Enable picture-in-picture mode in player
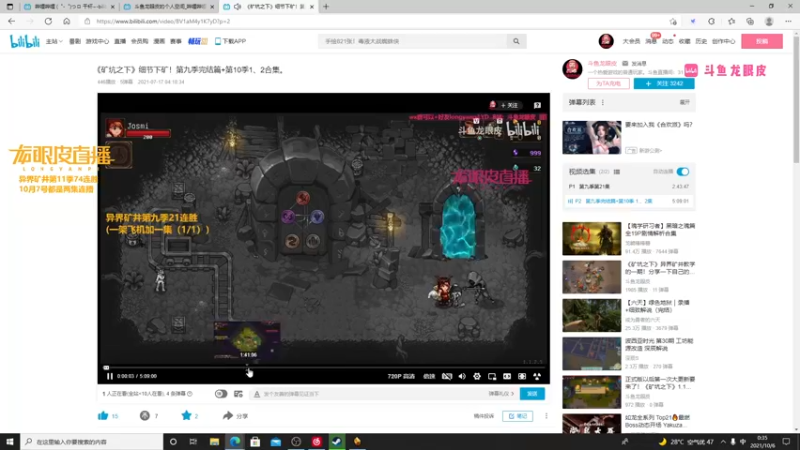 [492, 376]
